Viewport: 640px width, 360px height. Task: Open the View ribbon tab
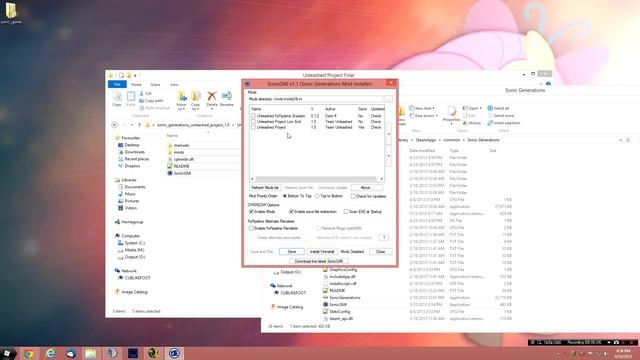[x=174, y=84]
